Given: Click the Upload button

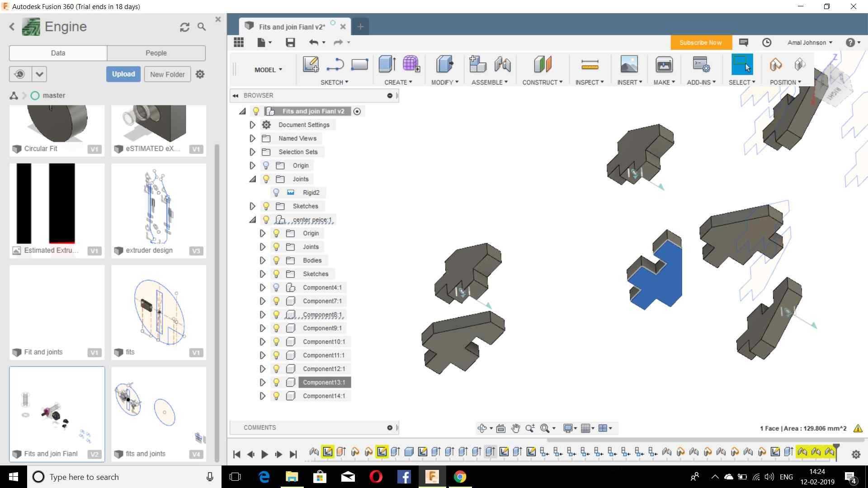Looking at the screenshot, I should click(123, 74).
